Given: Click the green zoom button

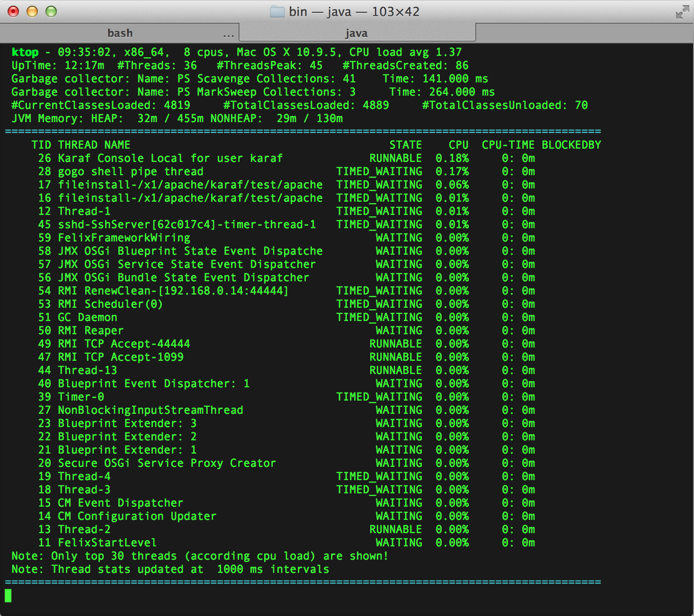Looking at the screenshot, I should tap(51, 11).
